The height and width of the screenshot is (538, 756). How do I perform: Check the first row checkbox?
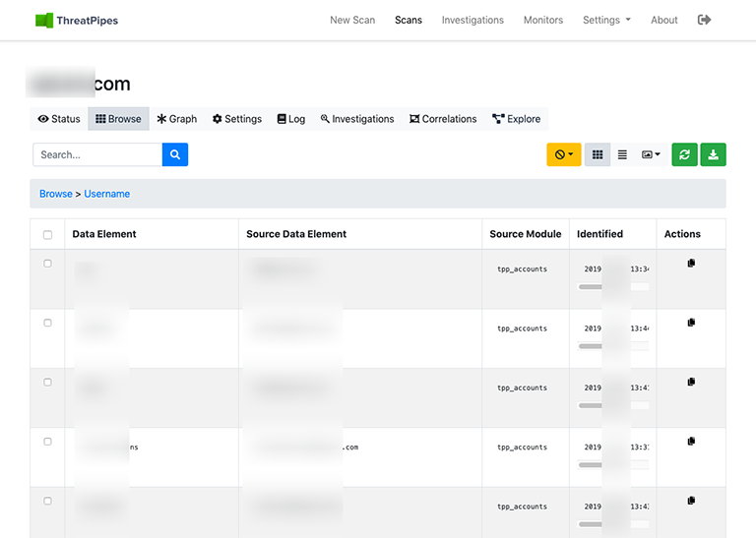coord(47,264)
